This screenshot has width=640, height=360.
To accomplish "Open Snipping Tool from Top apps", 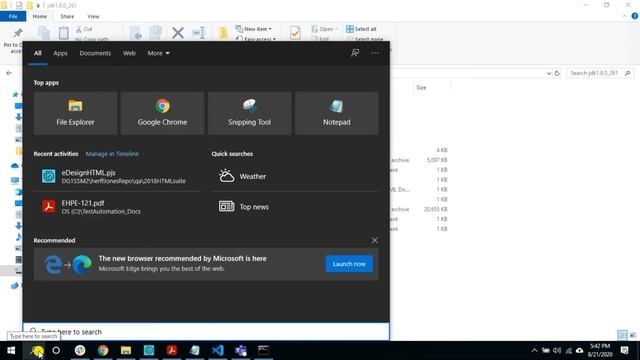I will 249,113.
